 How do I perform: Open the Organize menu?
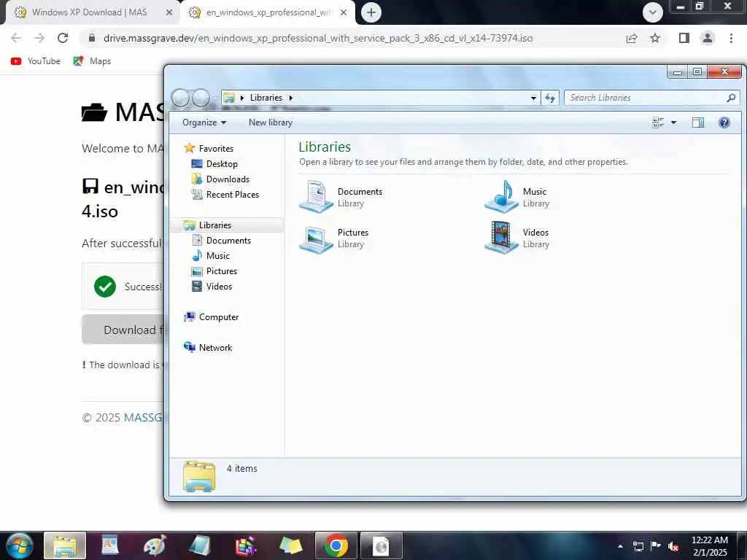click(204, 122)
